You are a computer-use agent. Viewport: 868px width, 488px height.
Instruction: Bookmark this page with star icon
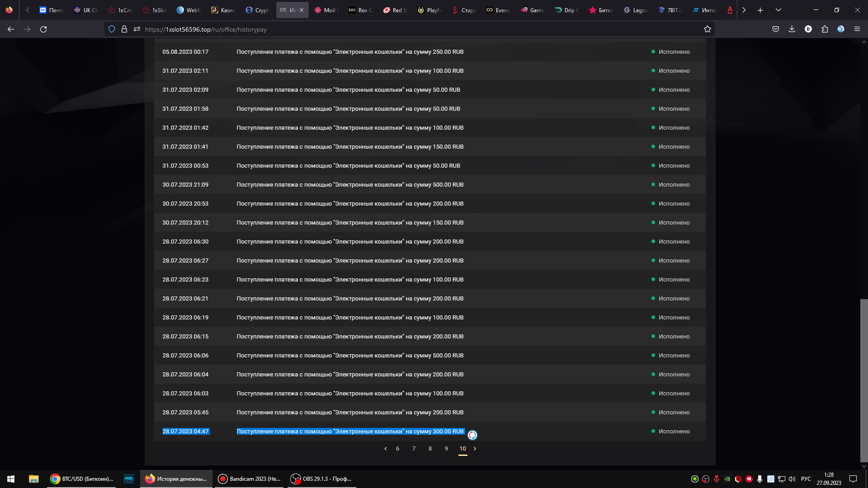708,29
